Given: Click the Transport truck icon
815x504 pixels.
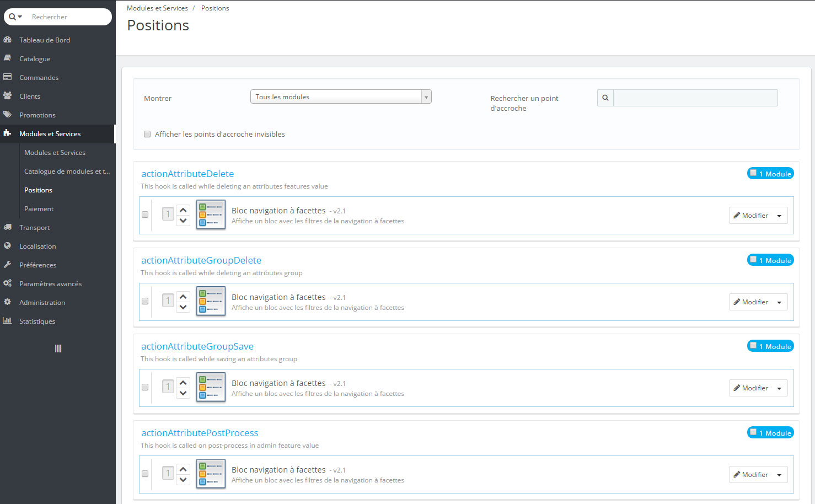Looking at the screenshot, I should click(8, 227).
